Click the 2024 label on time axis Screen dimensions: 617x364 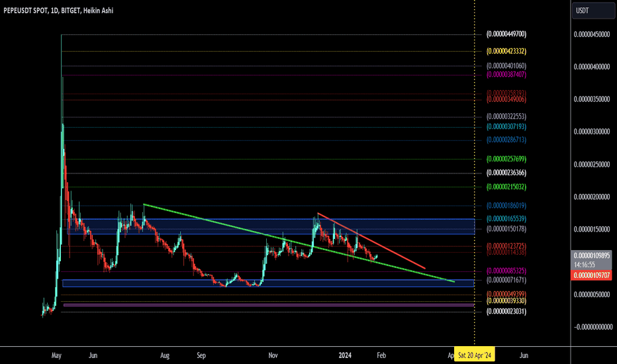pos(345,355)
